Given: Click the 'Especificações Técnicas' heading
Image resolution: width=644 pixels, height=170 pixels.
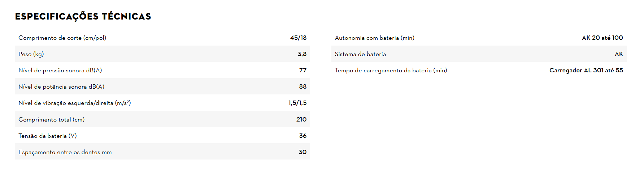Looking at the screenshot, I should click(x=83, y=16).
